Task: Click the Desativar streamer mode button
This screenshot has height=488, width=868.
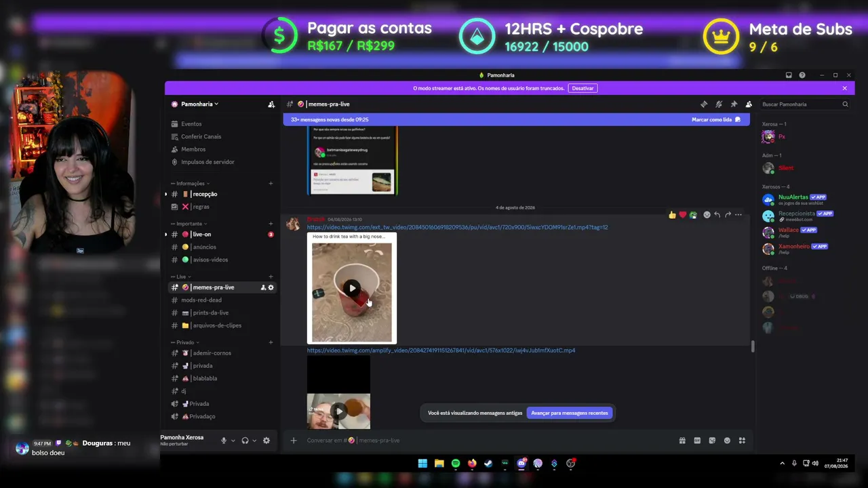Action: pos(583,88)
